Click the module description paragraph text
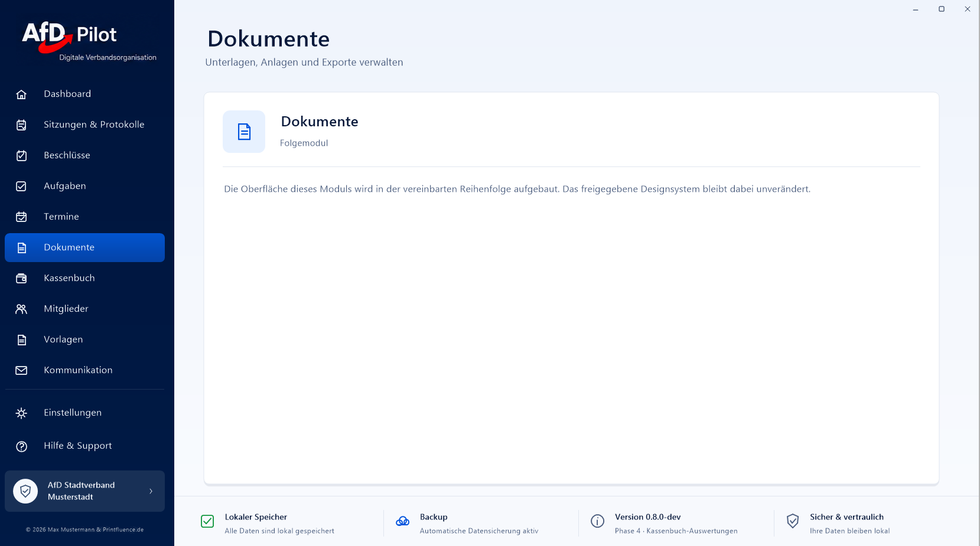980x546 pixels. coord(517,189)
